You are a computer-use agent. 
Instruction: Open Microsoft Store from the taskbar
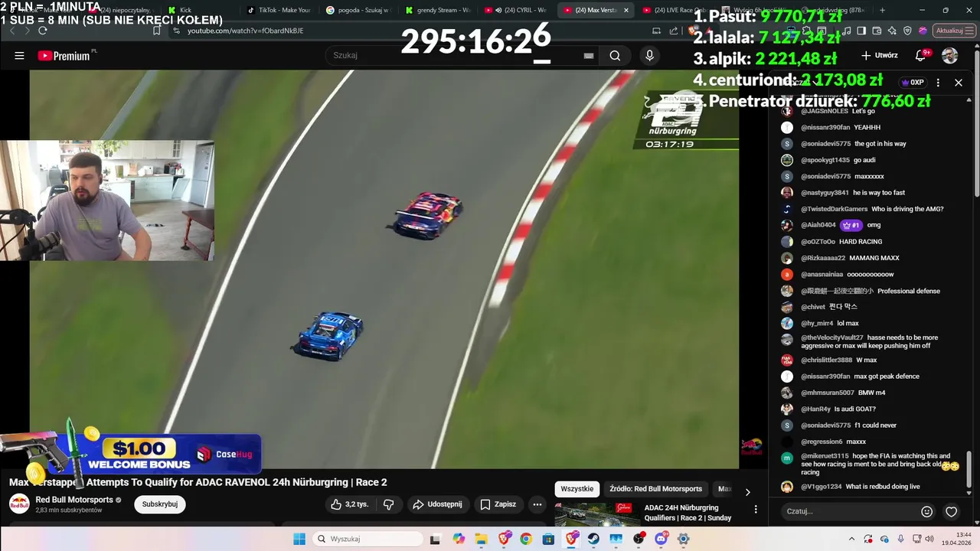[548, 539]
